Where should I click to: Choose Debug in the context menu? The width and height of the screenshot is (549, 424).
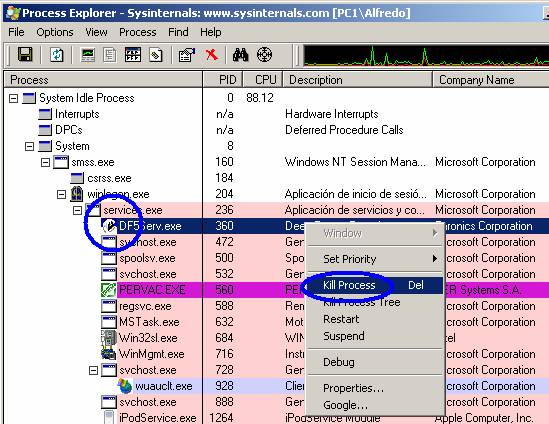[x=375, y=362]
